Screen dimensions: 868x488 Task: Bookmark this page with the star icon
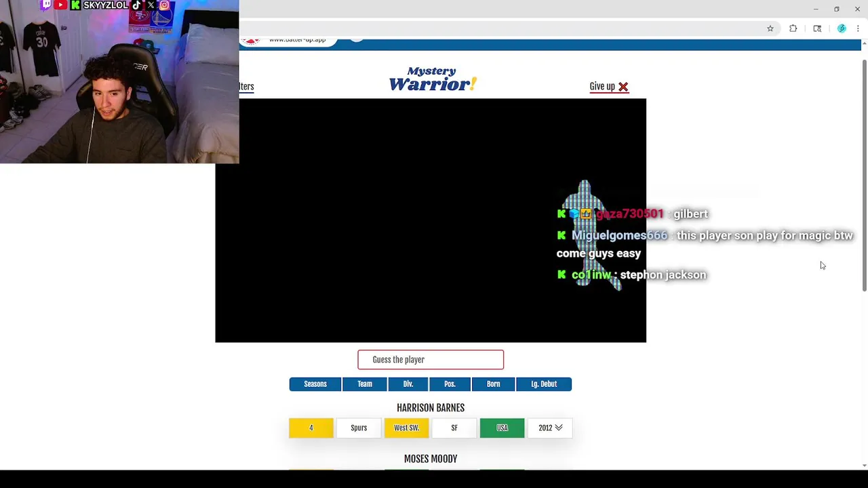(x=770, y=28)
